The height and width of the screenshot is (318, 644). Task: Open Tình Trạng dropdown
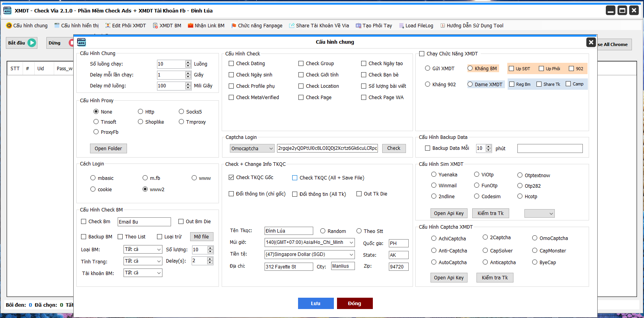click(x=143, y=261)
